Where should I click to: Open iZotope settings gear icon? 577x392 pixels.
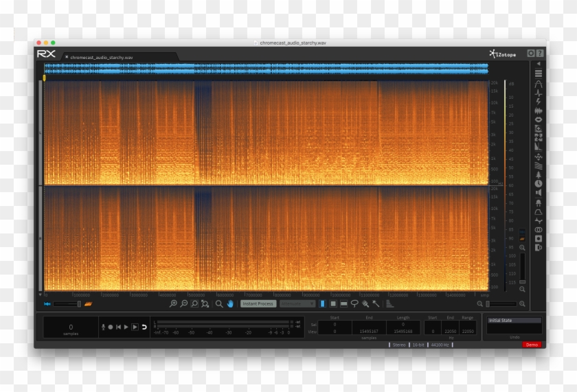531,54
